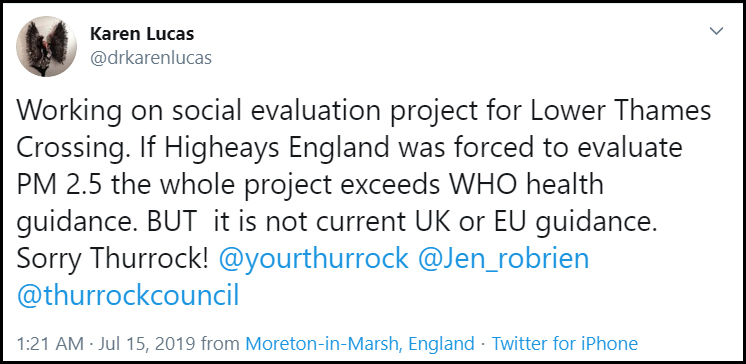Click the PM 2.5 text
Screen dimensions: 746x364
[60, 185]
